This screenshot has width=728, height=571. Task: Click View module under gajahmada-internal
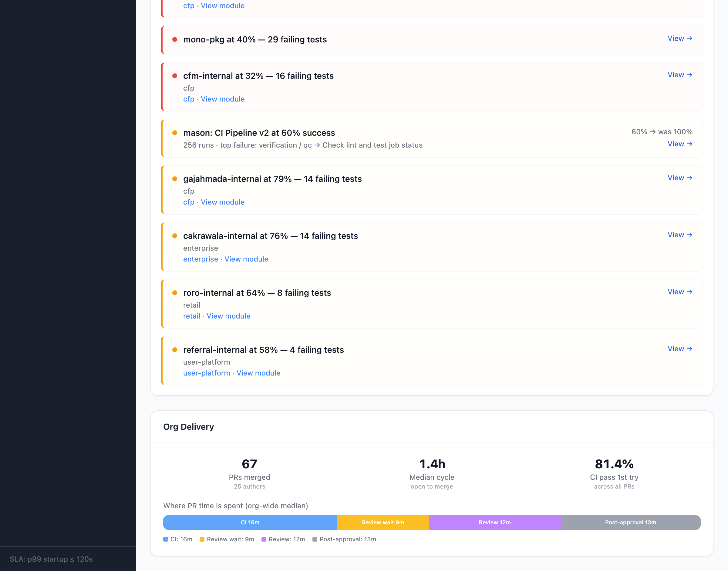coord(222,202)
